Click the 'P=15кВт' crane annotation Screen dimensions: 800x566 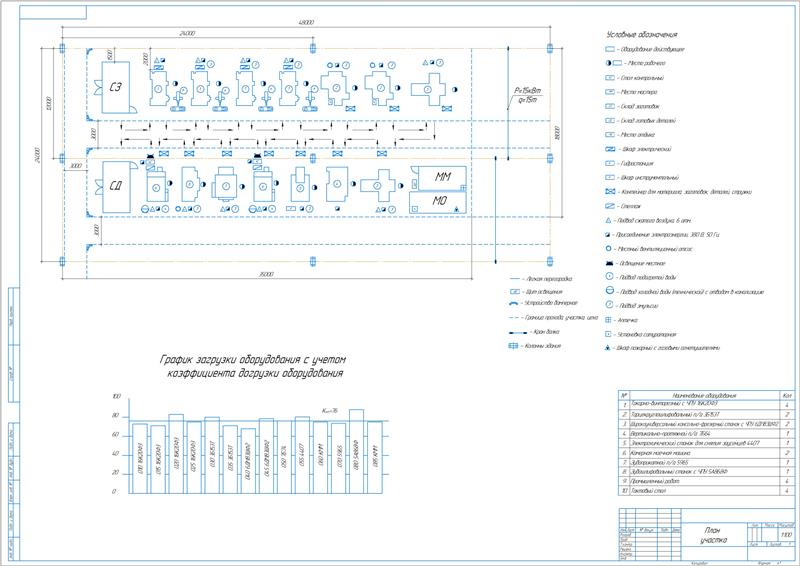tap(528, 90)
